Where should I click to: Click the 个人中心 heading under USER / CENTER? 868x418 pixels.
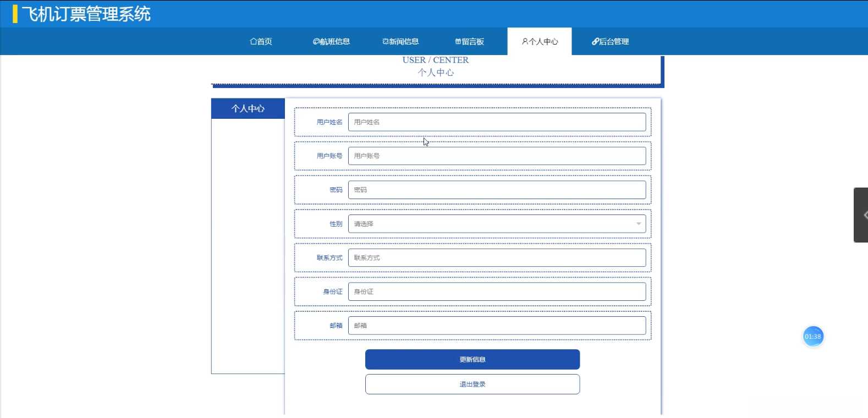coord(436,72)
